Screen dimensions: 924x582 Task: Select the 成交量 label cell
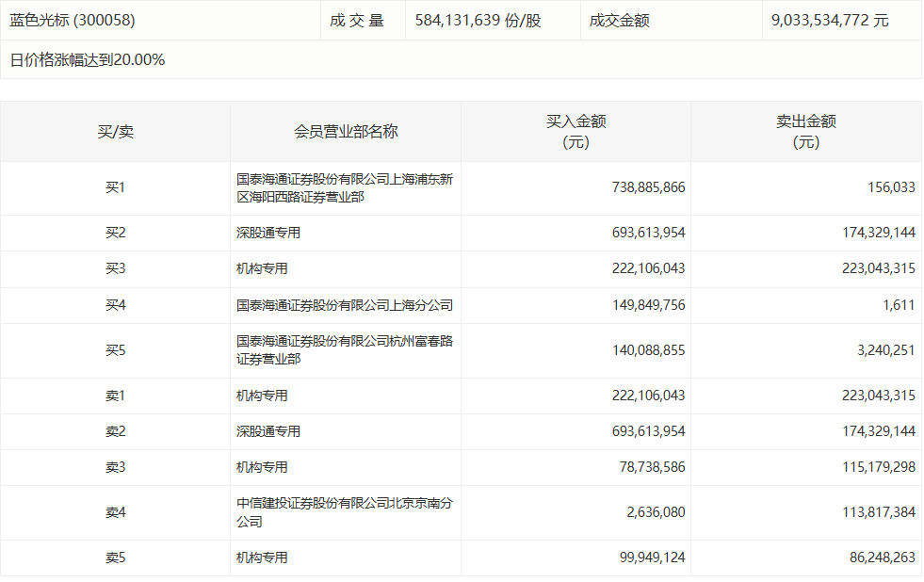point(357,20)
